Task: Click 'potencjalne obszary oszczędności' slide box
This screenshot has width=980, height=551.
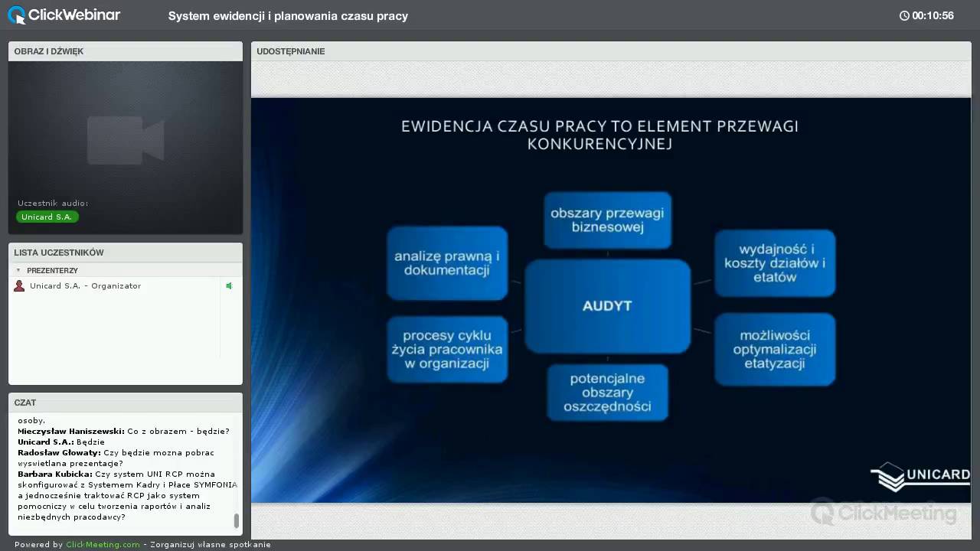Action: [x=607, y=392]
